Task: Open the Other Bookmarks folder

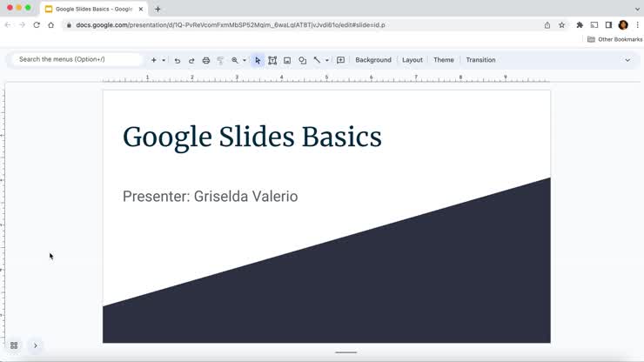Action: pos(614,39)
